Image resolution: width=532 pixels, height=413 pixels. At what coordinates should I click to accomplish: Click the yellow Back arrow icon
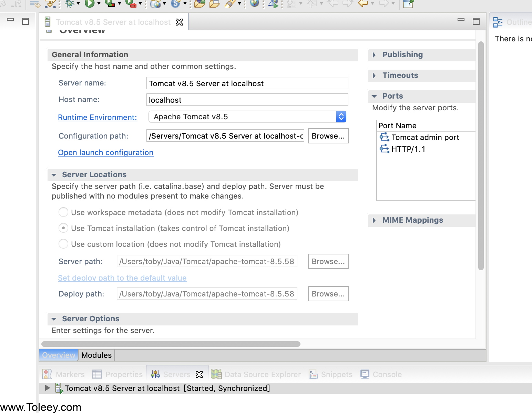[363, 3]
